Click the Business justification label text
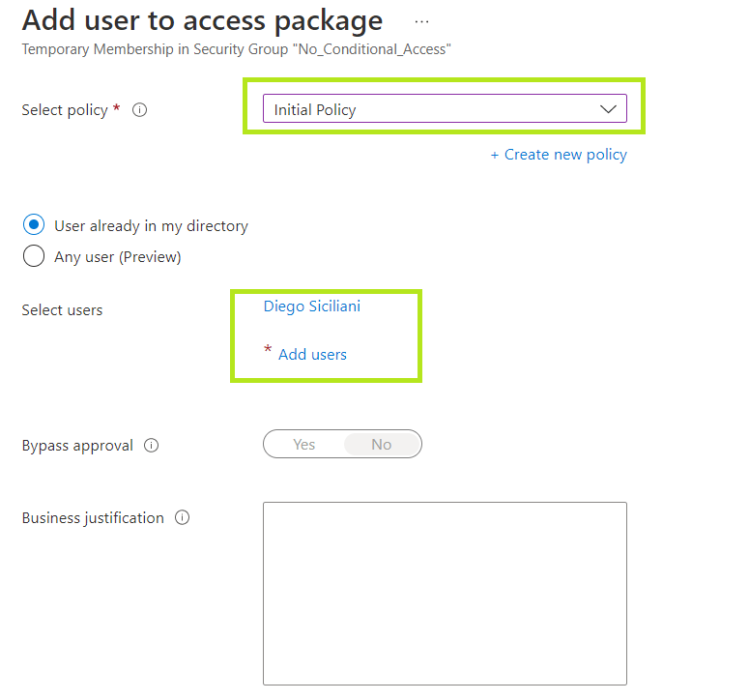Image resolution: width=749 pixels, height=700 pixels. point(93,518)
